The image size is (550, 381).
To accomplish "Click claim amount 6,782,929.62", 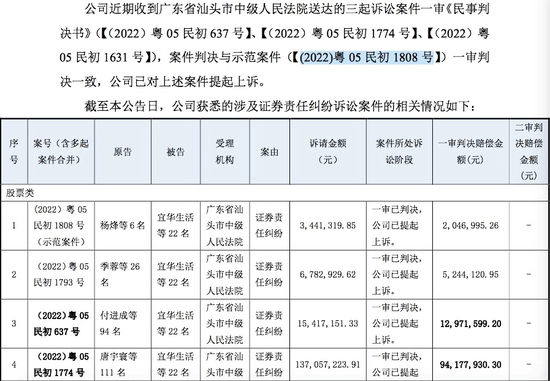I will click(x=328, y=274).
